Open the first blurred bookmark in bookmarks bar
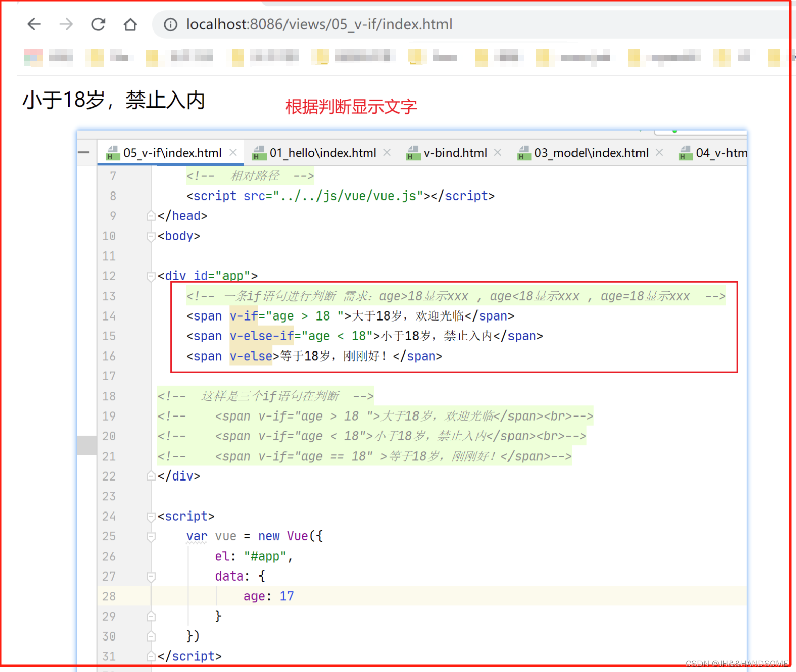 (x=49, y=57)
